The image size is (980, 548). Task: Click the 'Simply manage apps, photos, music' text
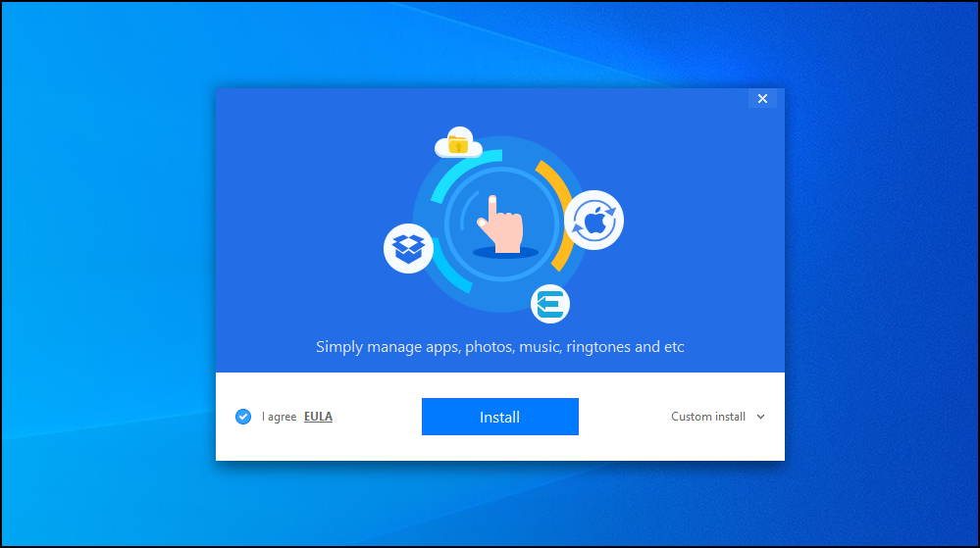(x=500, y=347)
